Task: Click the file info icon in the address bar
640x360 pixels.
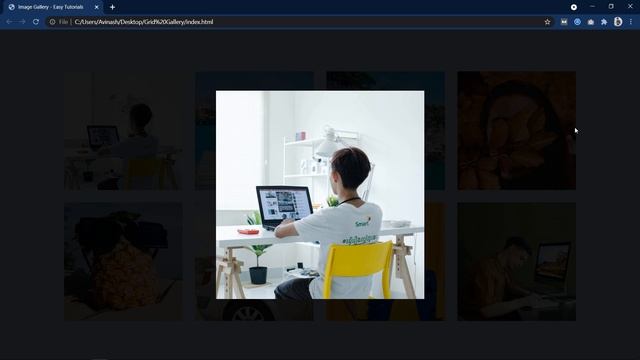Action: (52, 22)
